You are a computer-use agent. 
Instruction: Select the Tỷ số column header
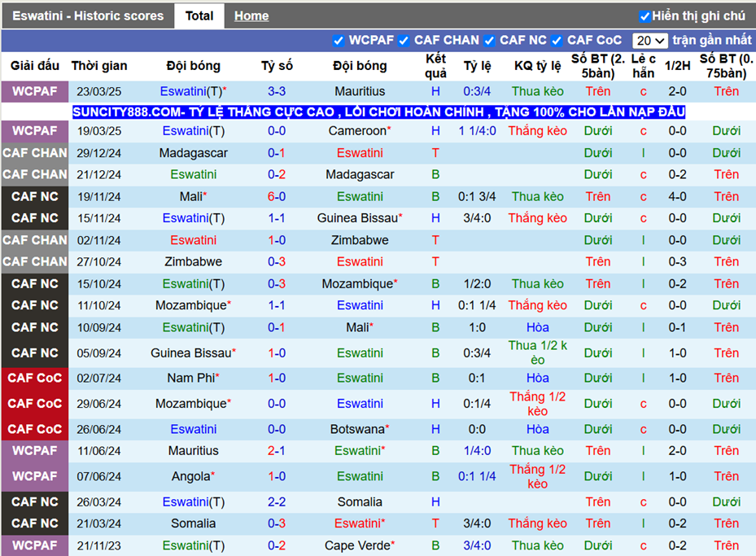277,66
